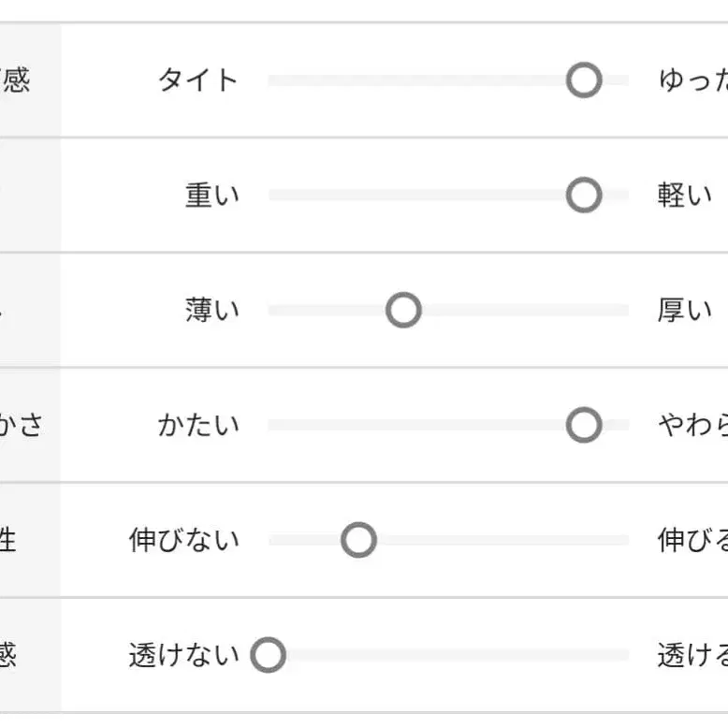Select the 軽い label
Viewport: 728px width, 728px height.
pos(685,196)
